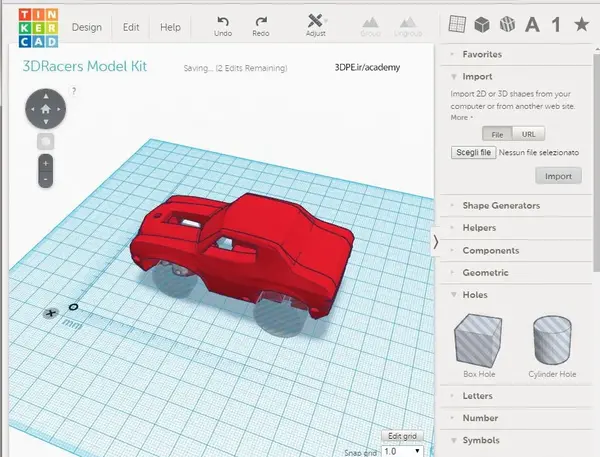Rotate view up with top arrow
The image size is (600, 457).
tap(46, 96)
